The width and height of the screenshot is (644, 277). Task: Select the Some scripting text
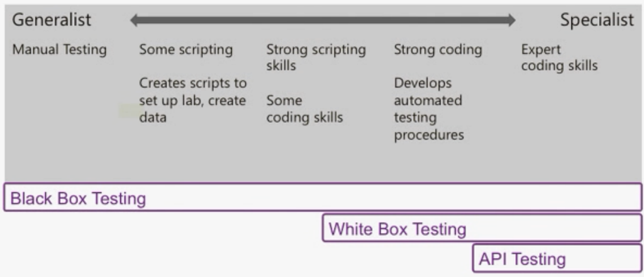tap(186, 50)
